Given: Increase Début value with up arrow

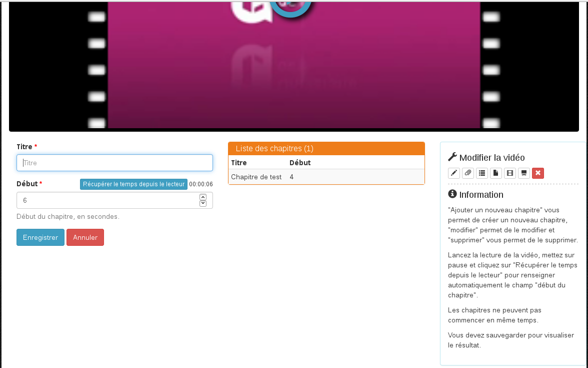Looking at the screenshot, I should 203,197.
